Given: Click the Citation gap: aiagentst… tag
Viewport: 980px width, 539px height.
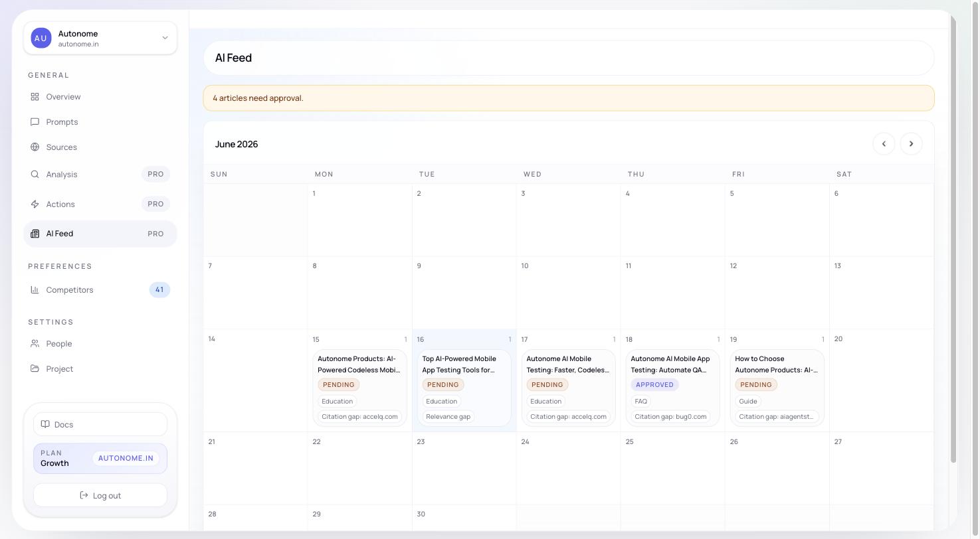Looking at the screenshot, I should [x=776, y=417].
